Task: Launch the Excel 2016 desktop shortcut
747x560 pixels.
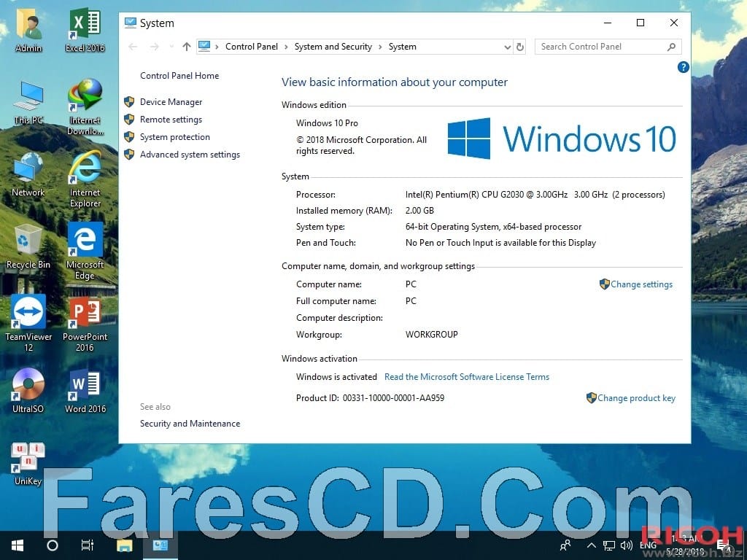Action: (x=85, y=29)
